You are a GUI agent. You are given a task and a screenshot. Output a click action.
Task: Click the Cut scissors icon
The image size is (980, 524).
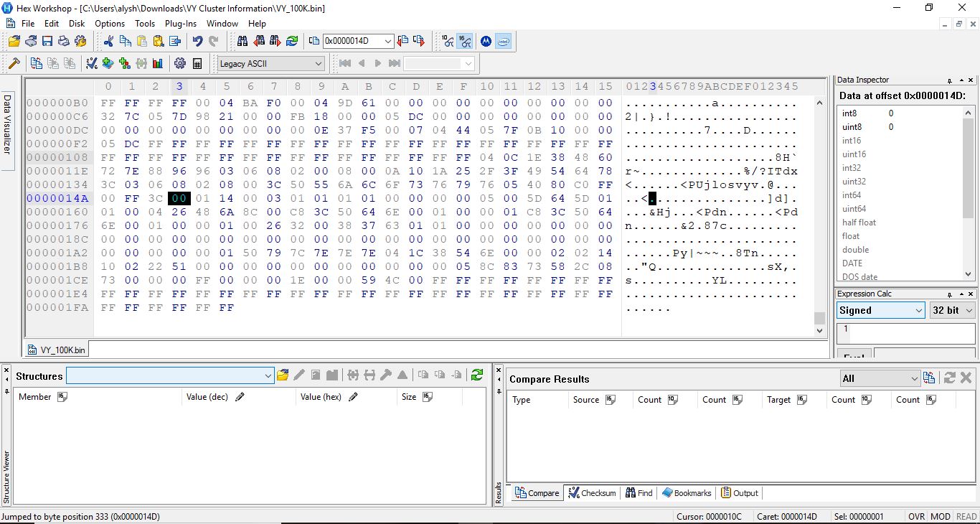[x=108, y=41]
